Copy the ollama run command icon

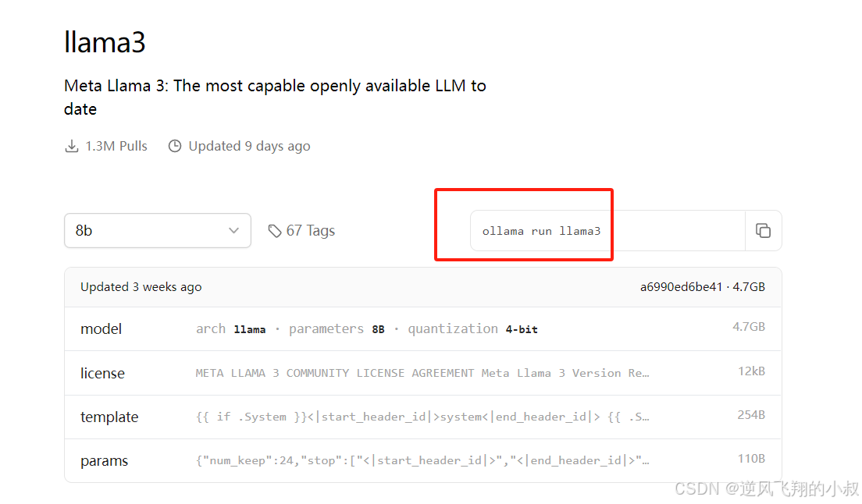(763, 231)
